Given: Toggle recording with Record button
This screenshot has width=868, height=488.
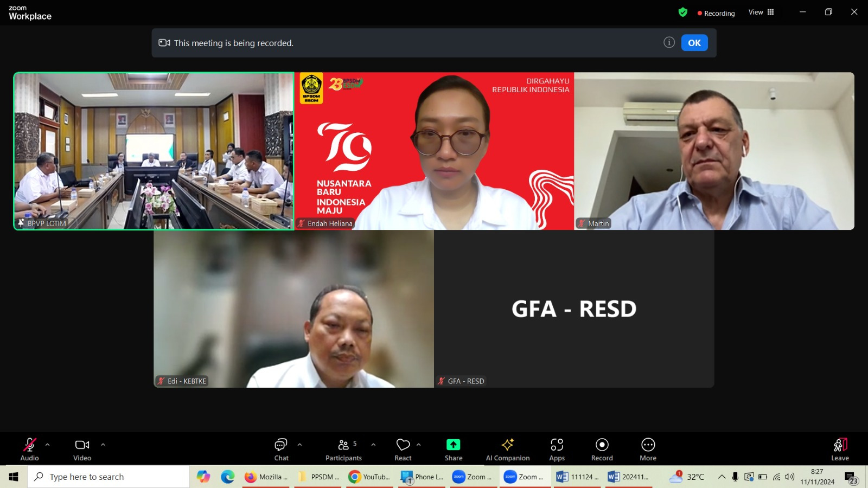Looking at the screenshot, I should pyautogui.click(x=602, y=449).
